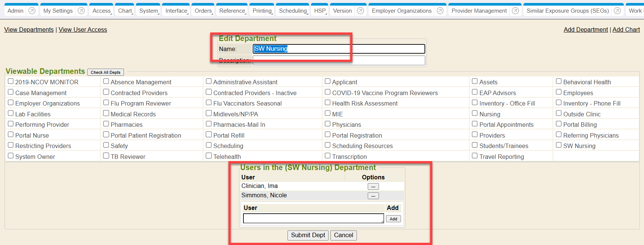Click the Check All Depts button

click(x=105, y=72)
